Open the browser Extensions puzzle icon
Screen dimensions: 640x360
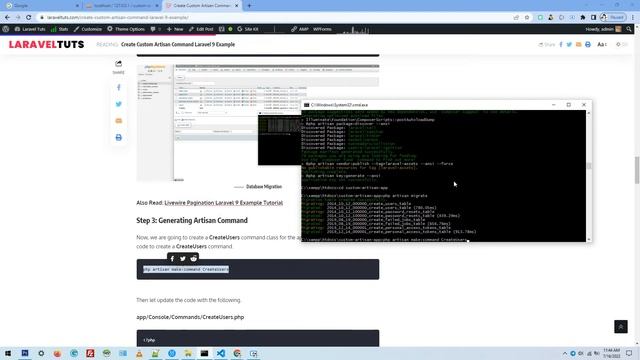click(x=583, y=18)
